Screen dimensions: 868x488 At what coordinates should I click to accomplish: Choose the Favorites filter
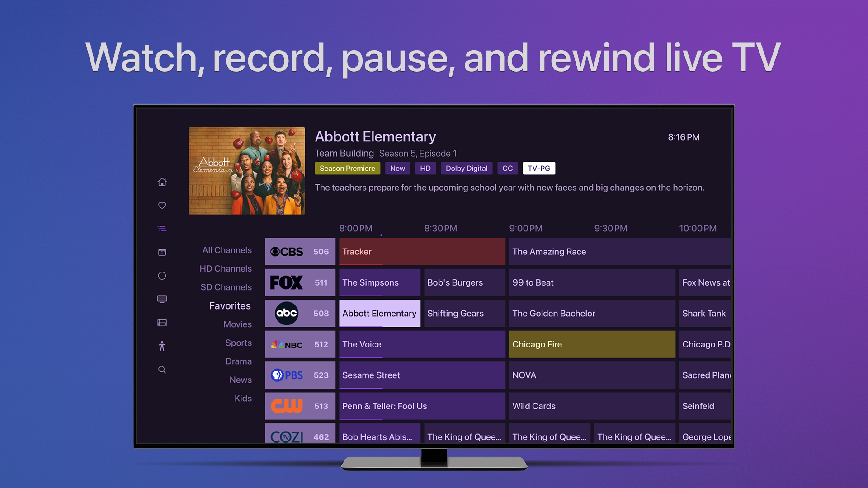230,305
